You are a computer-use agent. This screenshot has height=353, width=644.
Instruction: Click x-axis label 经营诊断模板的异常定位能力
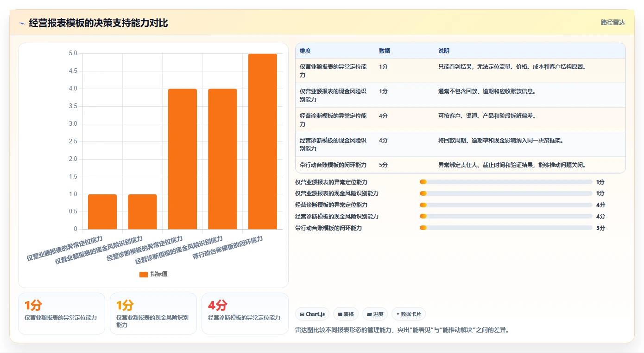pos(145,248)
